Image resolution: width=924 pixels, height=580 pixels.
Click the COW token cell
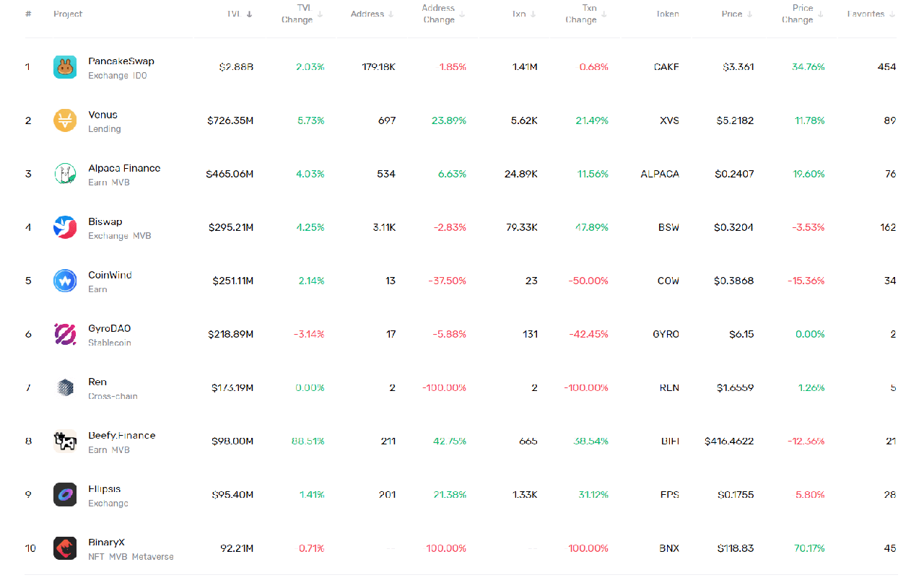click(668, 281)
